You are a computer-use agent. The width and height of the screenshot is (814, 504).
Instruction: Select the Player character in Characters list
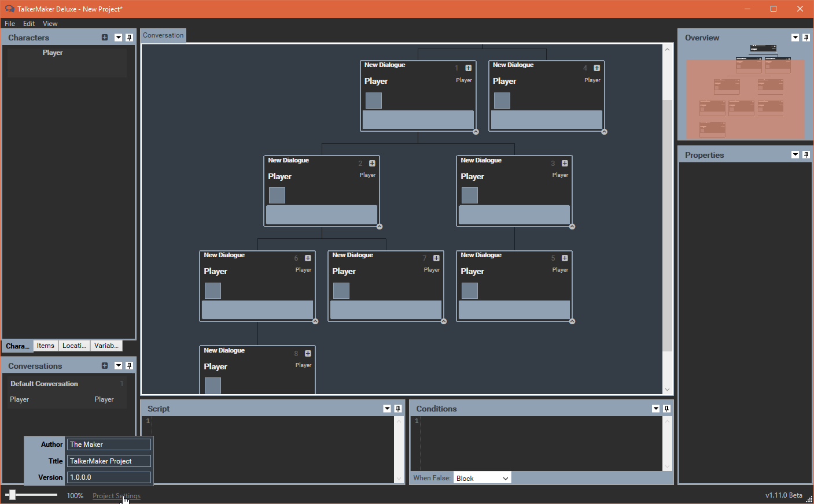click(67, 62)
